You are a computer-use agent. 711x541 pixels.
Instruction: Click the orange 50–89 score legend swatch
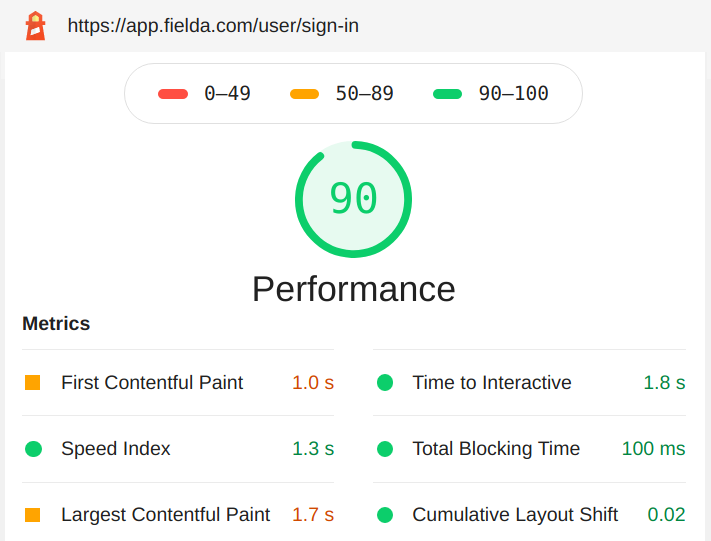click(304, 94)
